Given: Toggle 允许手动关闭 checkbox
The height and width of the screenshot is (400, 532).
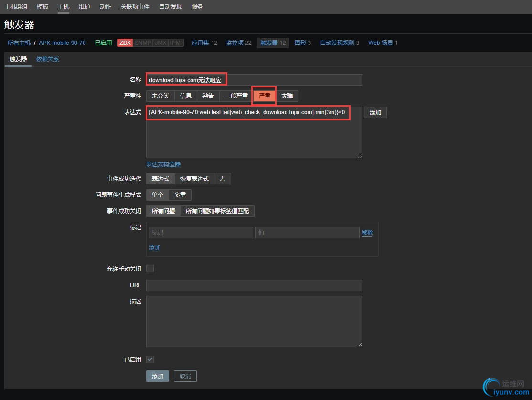Looking at the screenshot, I should 150,269.
